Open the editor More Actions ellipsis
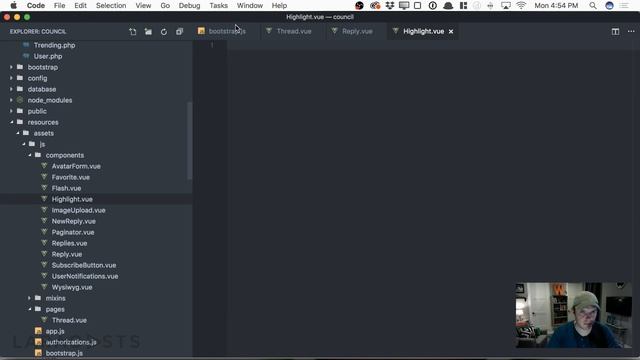This screenshot has width=640, height=360. click(x=631, y=31)
